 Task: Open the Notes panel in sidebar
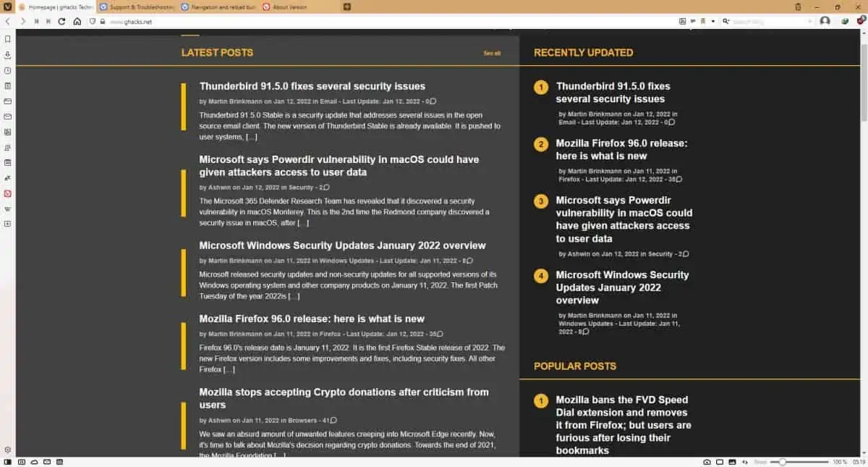tap(7, 85)
